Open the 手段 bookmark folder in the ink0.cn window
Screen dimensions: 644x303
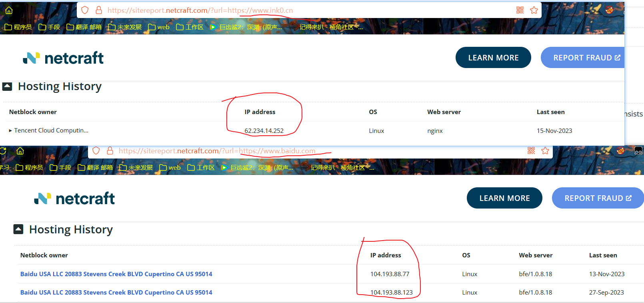click(x=49, y=27)
